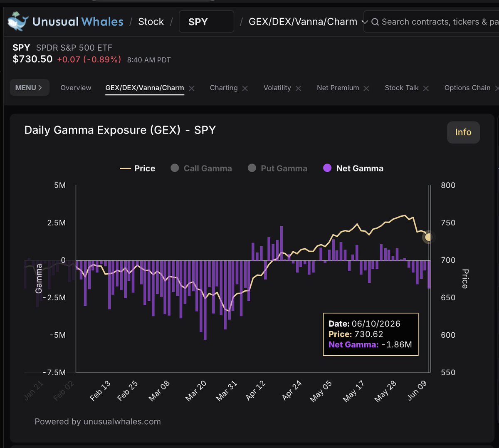499x448 pixels.
Task: Close the Charting tab
Action: coord(245,88)
